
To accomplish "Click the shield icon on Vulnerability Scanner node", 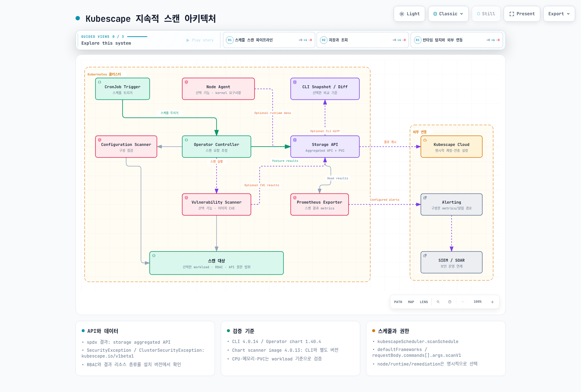I will (x=186, y=198).
